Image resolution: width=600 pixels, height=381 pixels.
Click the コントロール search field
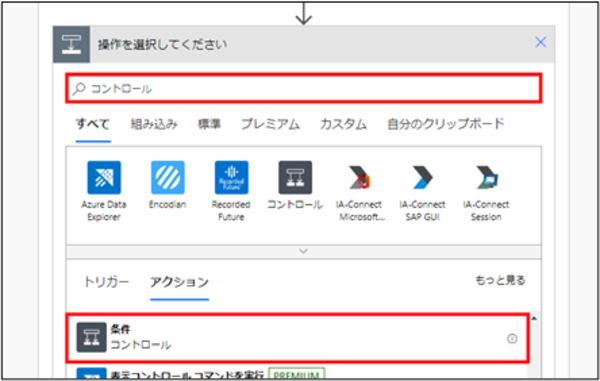click(x=303, y=89)
